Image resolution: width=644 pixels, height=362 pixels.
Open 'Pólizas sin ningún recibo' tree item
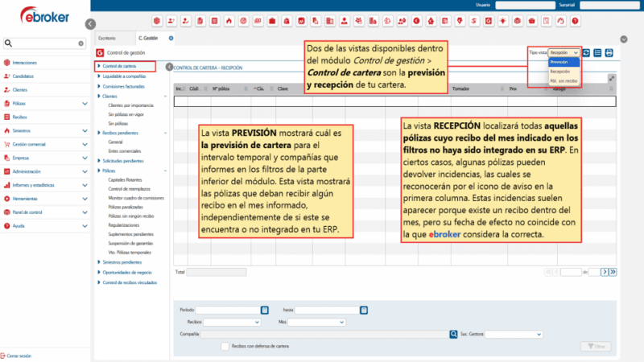point(131,216)
